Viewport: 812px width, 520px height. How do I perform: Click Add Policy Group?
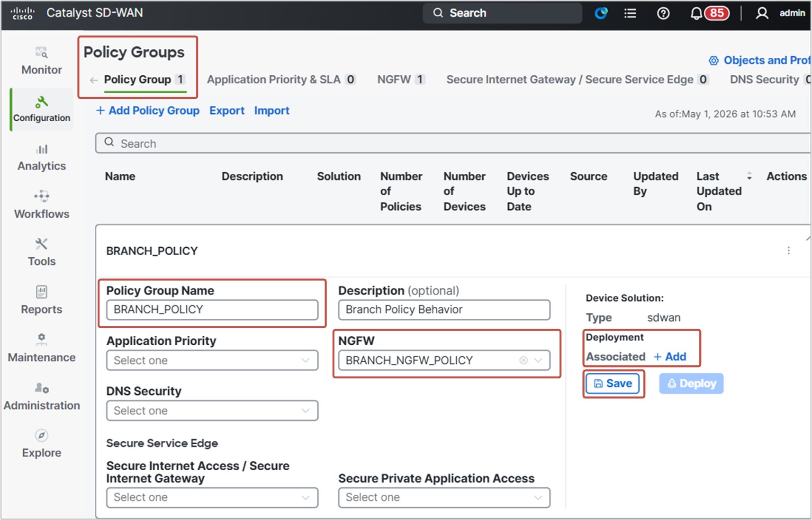pos(147,110)
